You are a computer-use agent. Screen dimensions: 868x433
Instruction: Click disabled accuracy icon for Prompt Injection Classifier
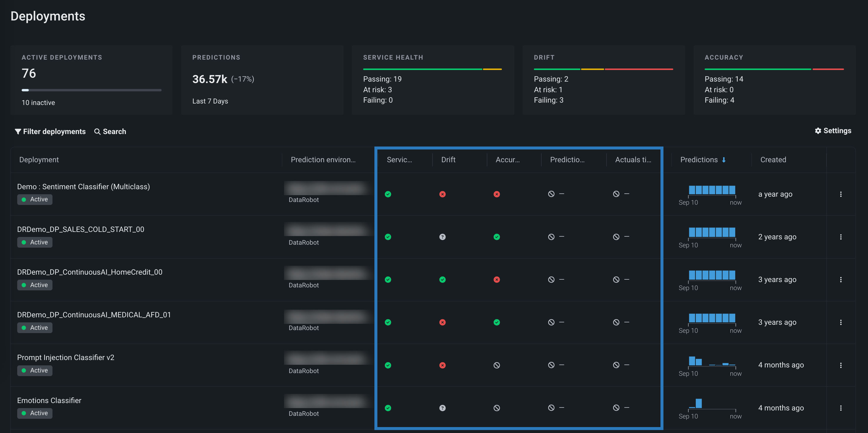click(497, 365)
